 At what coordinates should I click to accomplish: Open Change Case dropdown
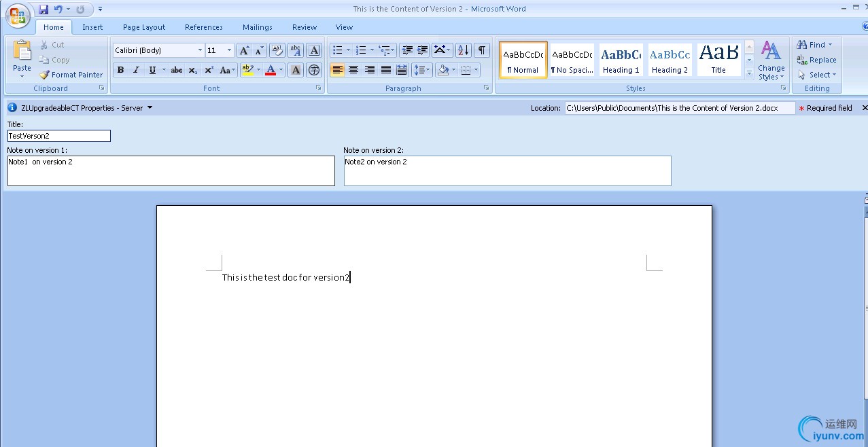(x=228, y=70)
